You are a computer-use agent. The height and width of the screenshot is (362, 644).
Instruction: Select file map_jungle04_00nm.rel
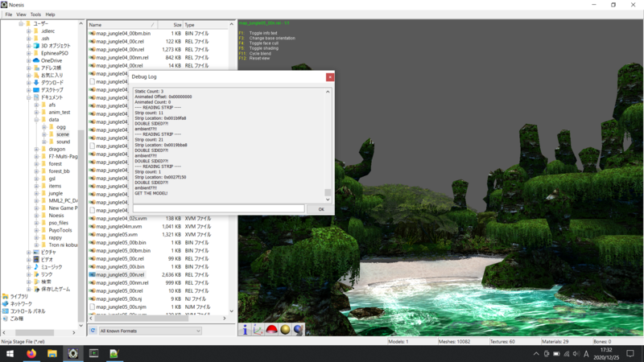click(122, 57)
